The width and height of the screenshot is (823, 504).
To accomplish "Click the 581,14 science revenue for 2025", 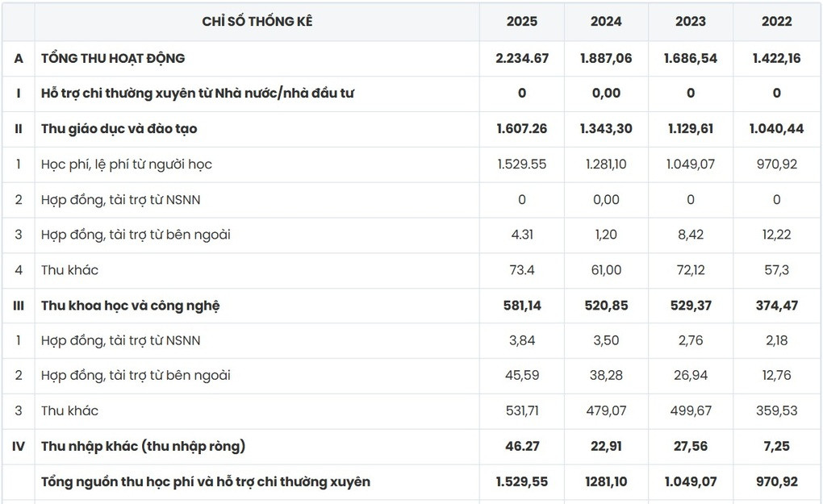I will tap(522, 306).
